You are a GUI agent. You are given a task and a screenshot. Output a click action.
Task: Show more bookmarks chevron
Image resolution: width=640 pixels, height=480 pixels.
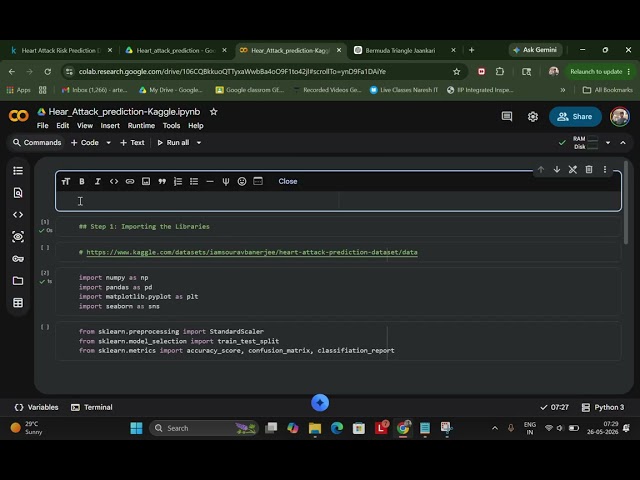click(563, 90)
